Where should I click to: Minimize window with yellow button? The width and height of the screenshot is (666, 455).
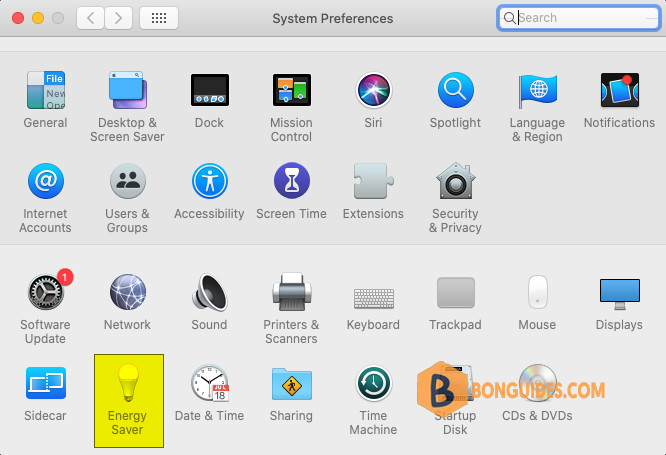(38, 18)
